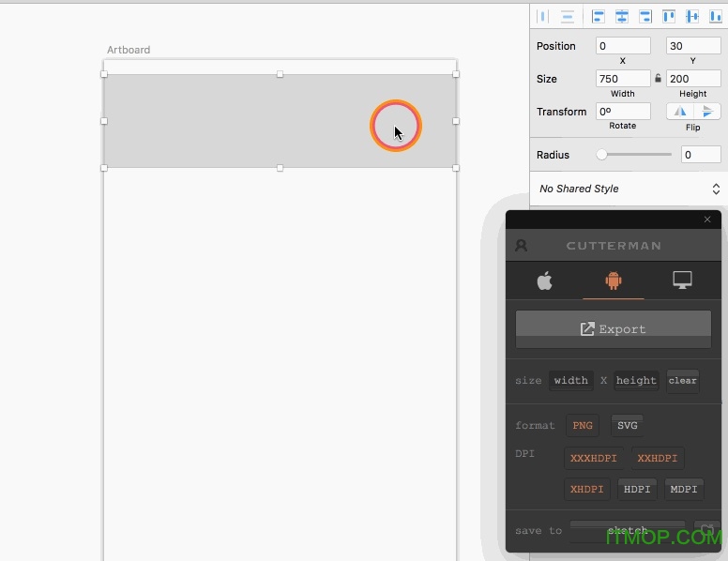Click the align right edges icon
The width and height of the screenshot is (728, 561).
click(645, 16)
